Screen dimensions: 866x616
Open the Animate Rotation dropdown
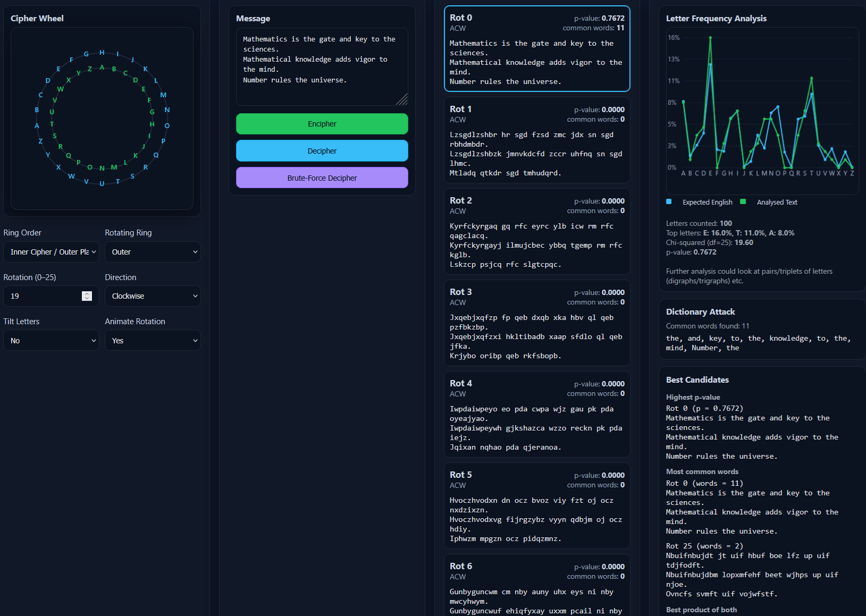coord(153,341)
